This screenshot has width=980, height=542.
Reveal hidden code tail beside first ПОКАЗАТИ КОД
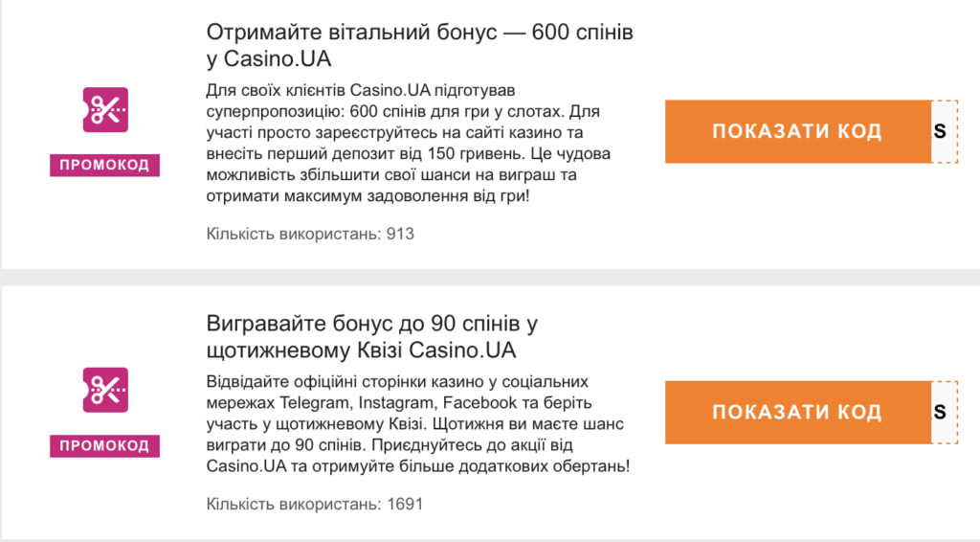click(x=944, y=131)
